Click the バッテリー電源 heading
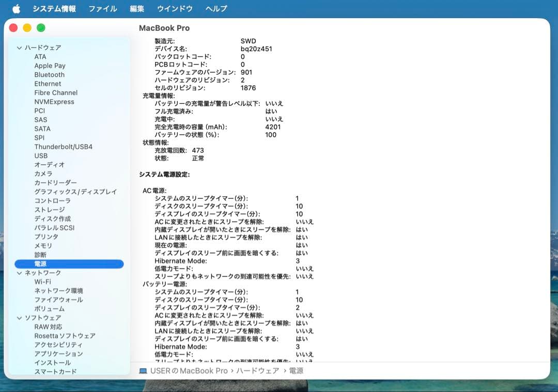Viewport: 558px width, 392px height. 165,284
